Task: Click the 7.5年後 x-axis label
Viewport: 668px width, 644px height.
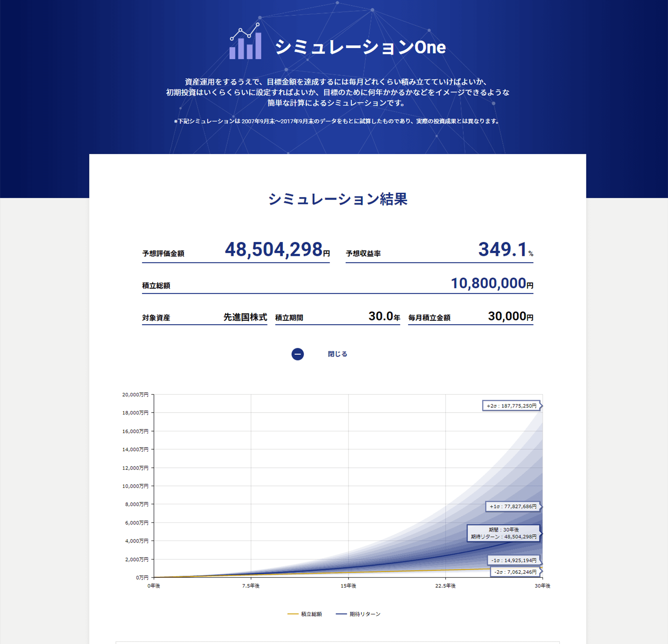Action: tap(251, 586)
